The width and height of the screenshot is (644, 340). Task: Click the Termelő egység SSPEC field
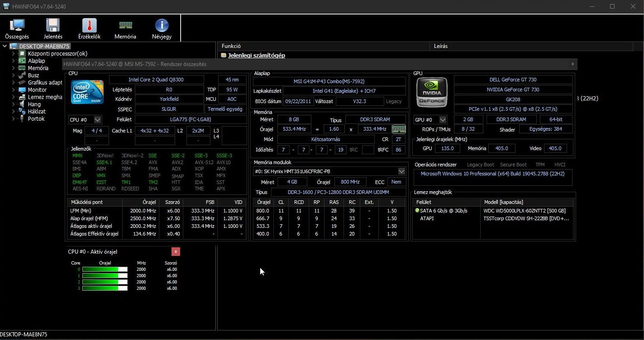225,109
